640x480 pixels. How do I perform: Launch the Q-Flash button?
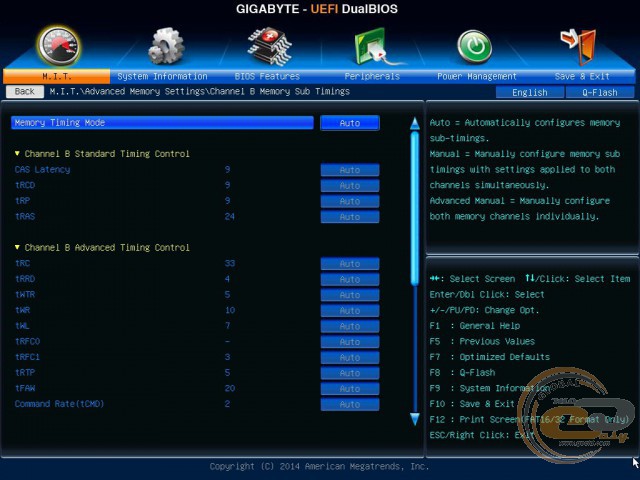click(x=600, y=92)
